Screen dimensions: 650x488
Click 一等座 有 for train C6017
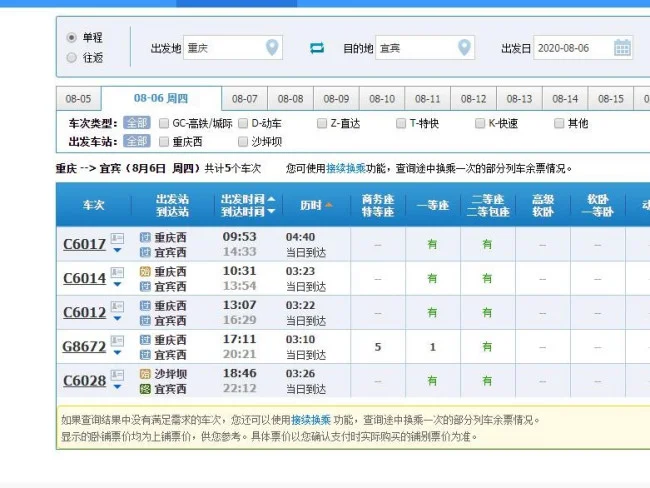pyautogui.click(x=432, y=245)
